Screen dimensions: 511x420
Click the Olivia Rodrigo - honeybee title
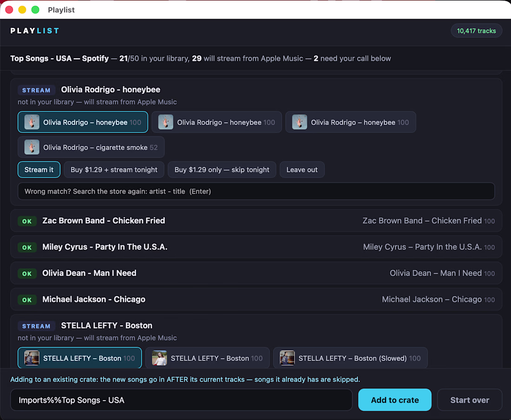[x=111, y=90]
